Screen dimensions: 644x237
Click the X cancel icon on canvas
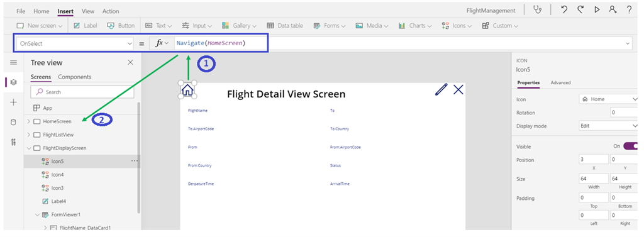tap(458, 89)
